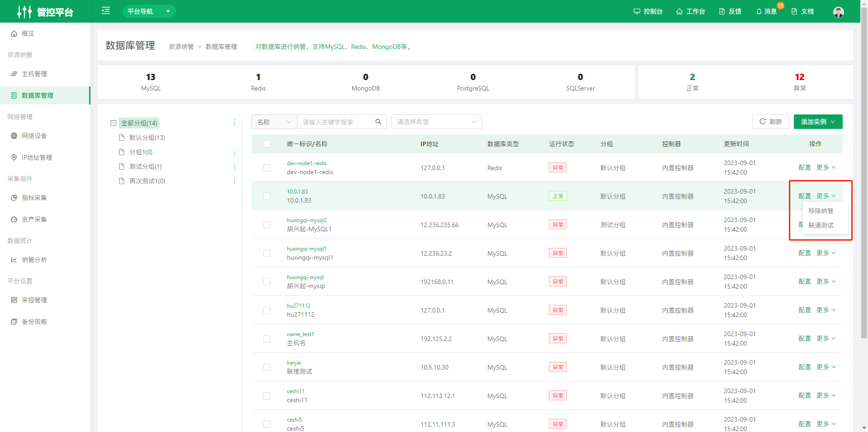Check the ceshi11 row checkbox

pos(267,396)
